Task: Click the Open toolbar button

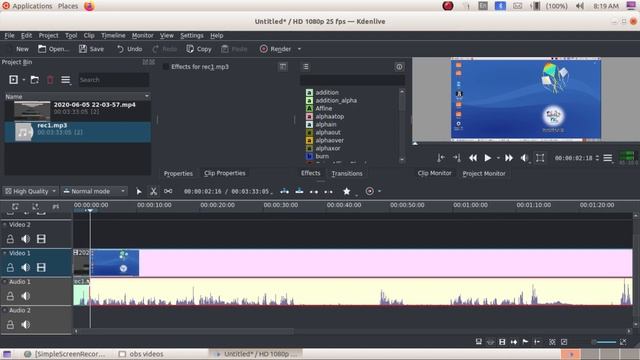Action: (53, 49)
